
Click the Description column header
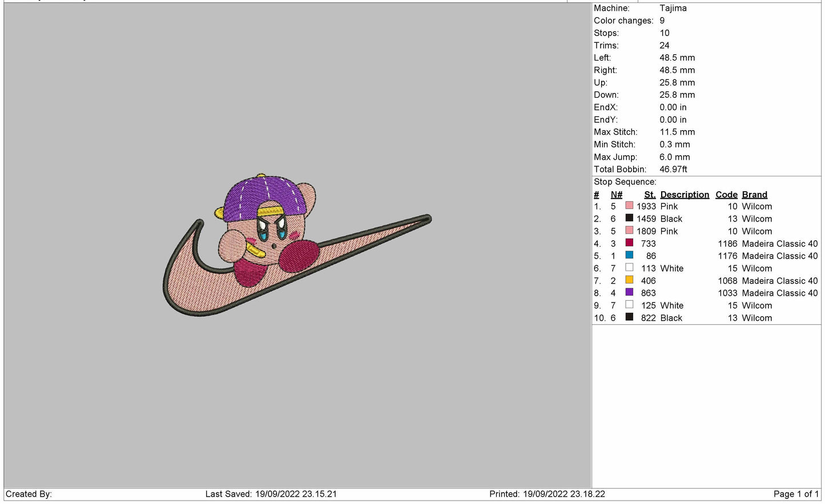pyautogui.click(x=685, y=195)
